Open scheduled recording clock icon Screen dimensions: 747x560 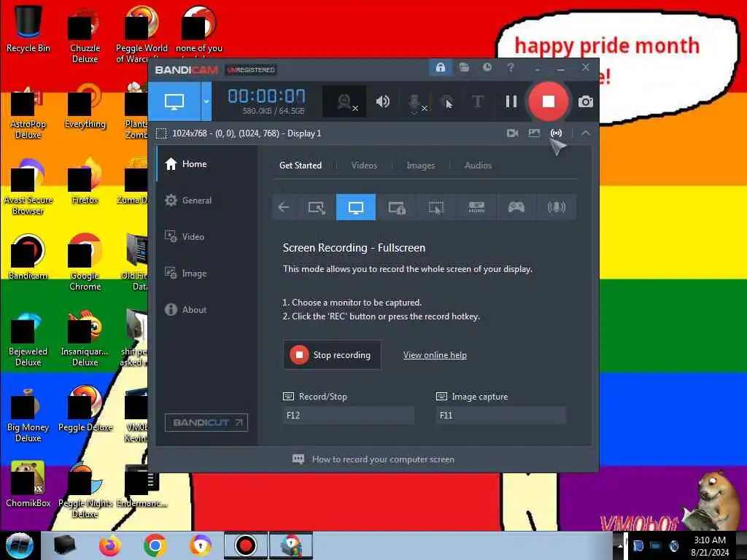pos(487,68)
